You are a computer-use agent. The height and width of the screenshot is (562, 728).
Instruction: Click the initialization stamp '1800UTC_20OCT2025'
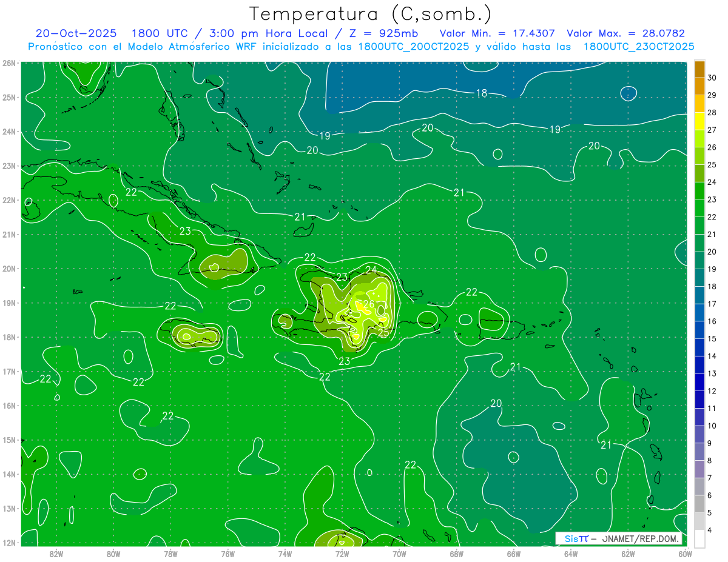414,46
